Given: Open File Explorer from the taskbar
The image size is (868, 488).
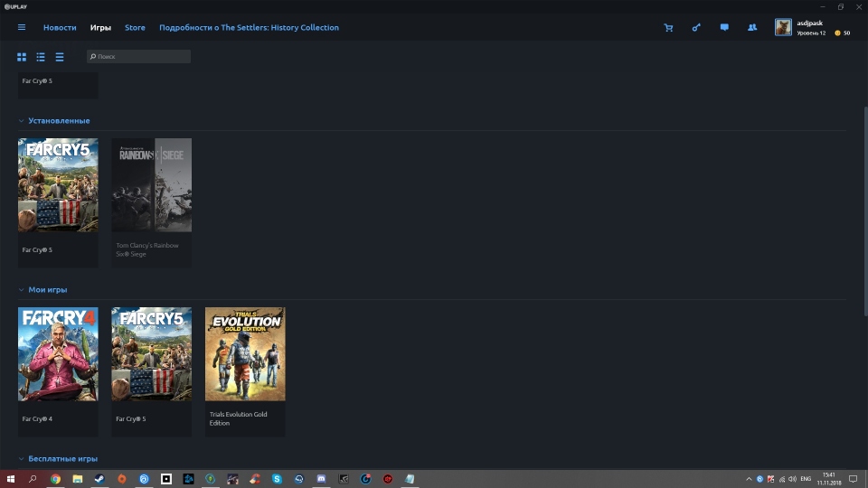Looking at the screenshot, I should click(78, 479).
